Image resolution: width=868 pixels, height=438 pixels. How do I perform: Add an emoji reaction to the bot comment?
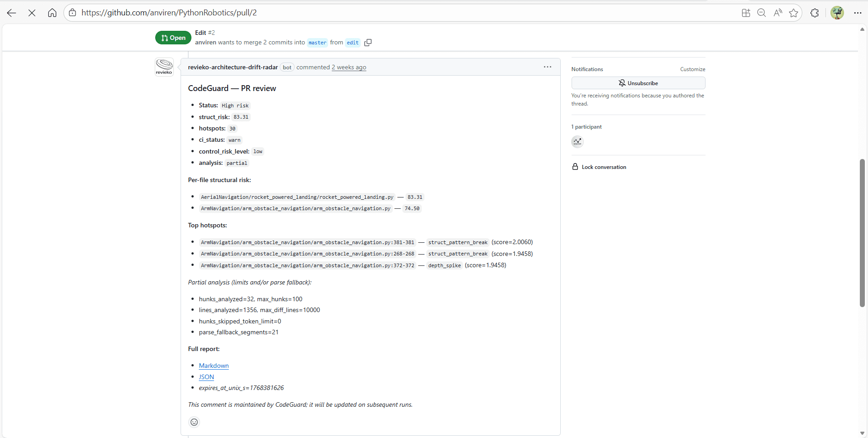click(x=194, y=422)
